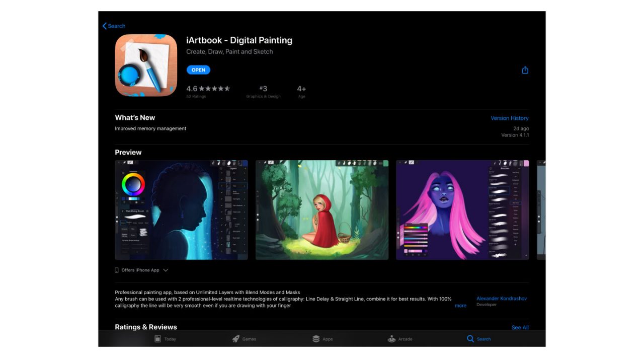Tap the color wheel in first preview
The height and width of the screenshot is (358, 644).
click(133, 185)
